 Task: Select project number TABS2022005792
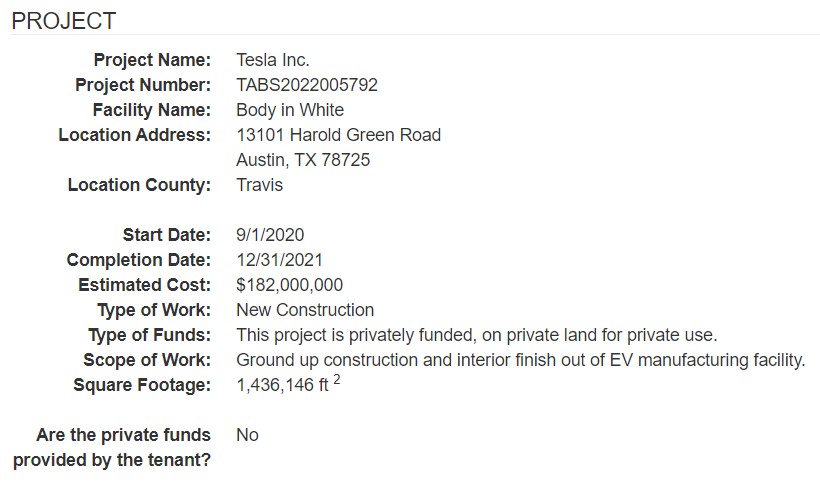pos(306,85)
